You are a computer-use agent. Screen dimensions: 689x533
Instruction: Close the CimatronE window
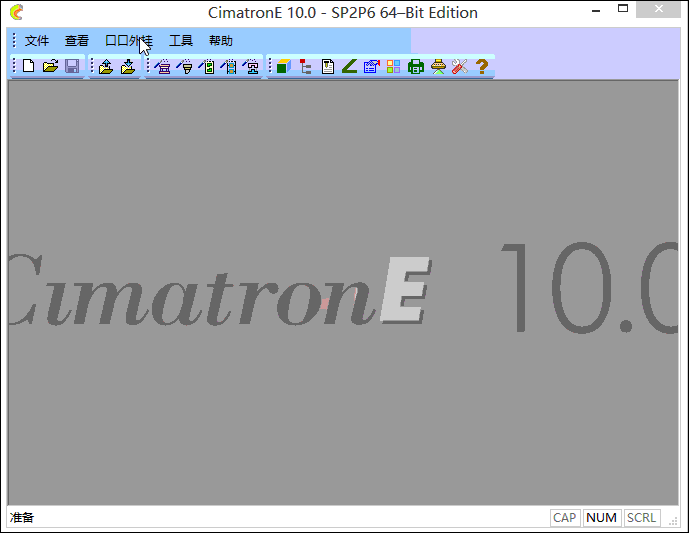(658, 10)
